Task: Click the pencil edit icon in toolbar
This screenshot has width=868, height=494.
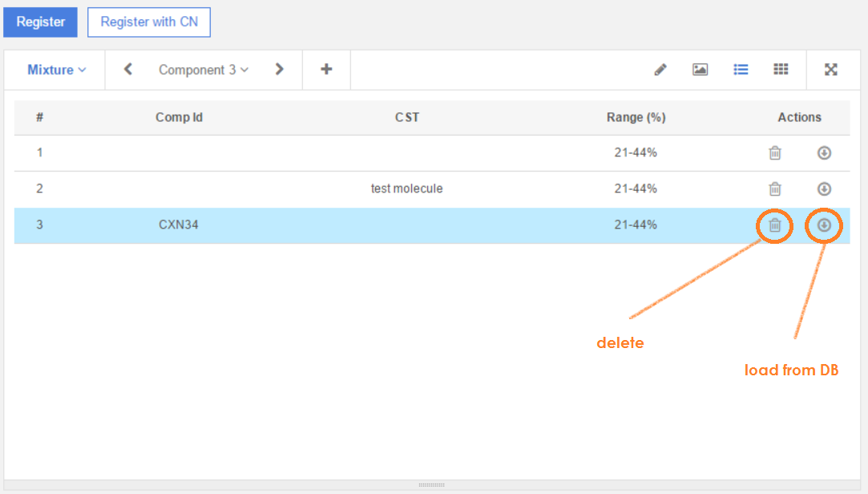Action: [x=660, y=70]
